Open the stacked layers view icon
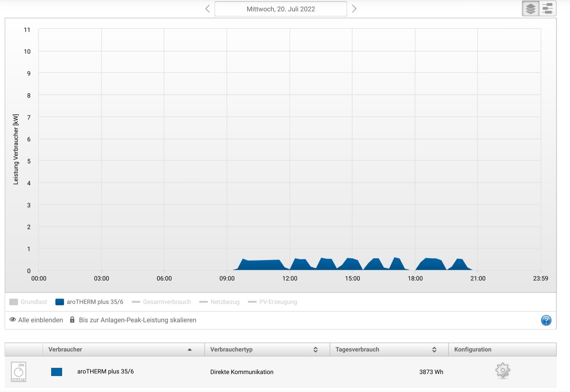The height and width of the screenshot is (392, 570). click(x=530, y=9)
